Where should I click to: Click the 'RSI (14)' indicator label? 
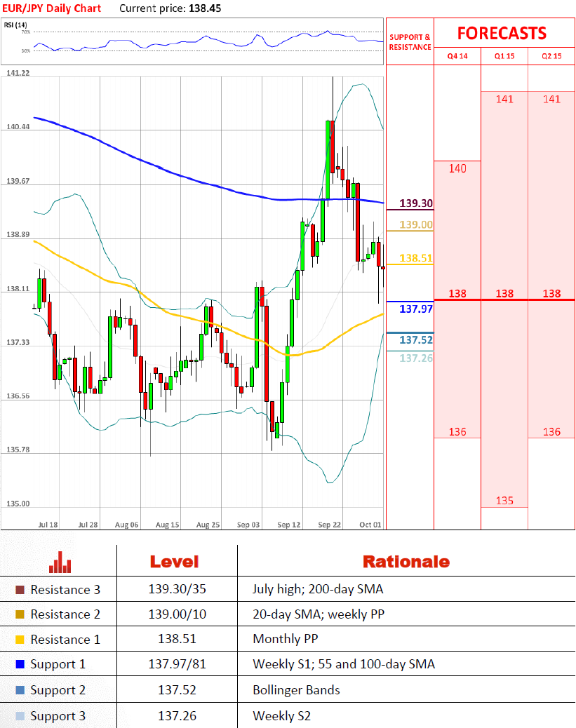[x=15, y=25]
